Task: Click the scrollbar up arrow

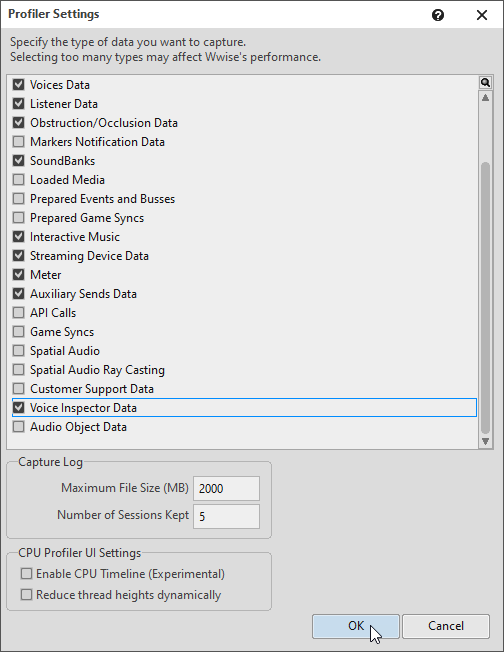Action: 485,98
